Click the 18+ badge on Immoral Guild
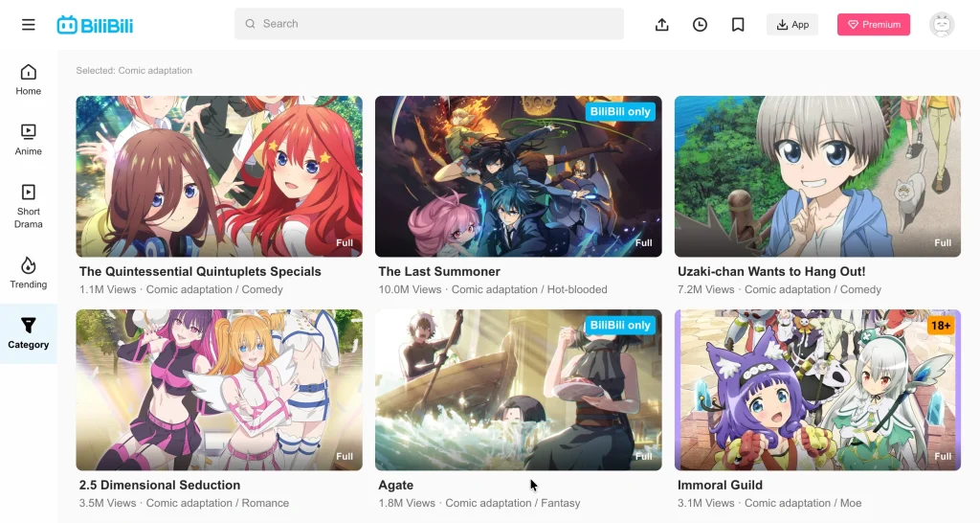 click(941, 326)
